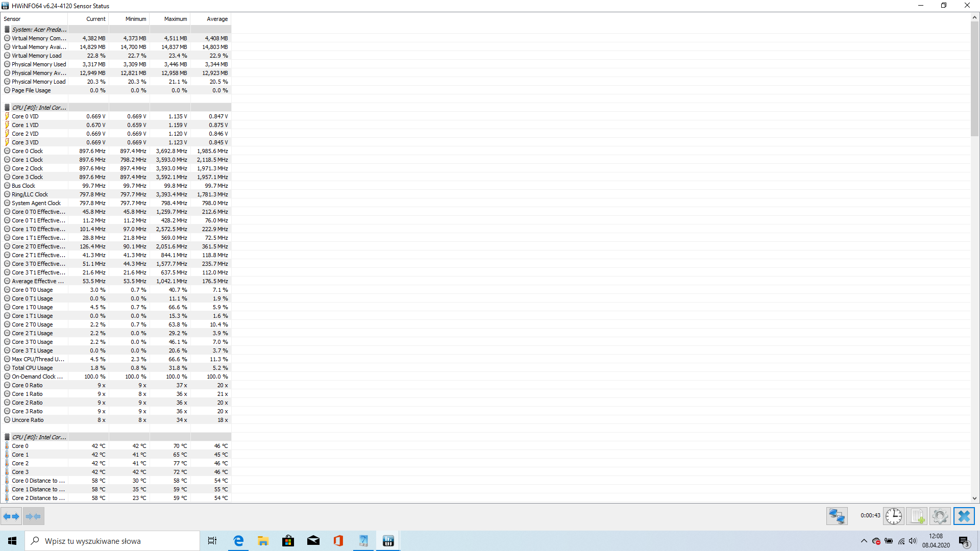Open the remote center network computers icon
980x551 pixels.
click(837, 516)
